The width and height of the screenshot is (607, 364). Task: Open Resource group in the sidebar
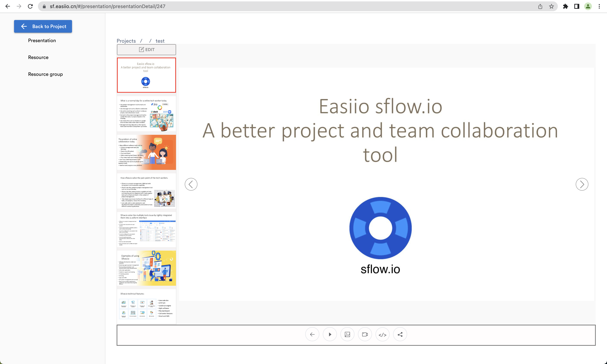click(45, 74)
